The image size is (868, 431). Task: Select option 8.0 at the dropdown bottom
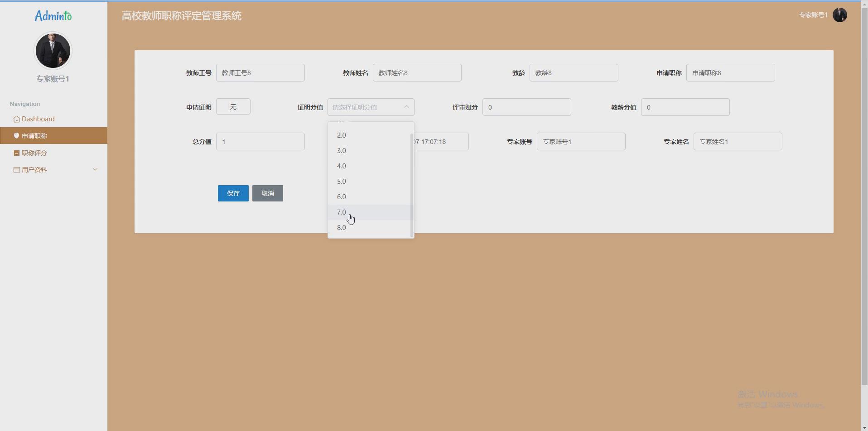pyautogui.click(x=341, y=227)
